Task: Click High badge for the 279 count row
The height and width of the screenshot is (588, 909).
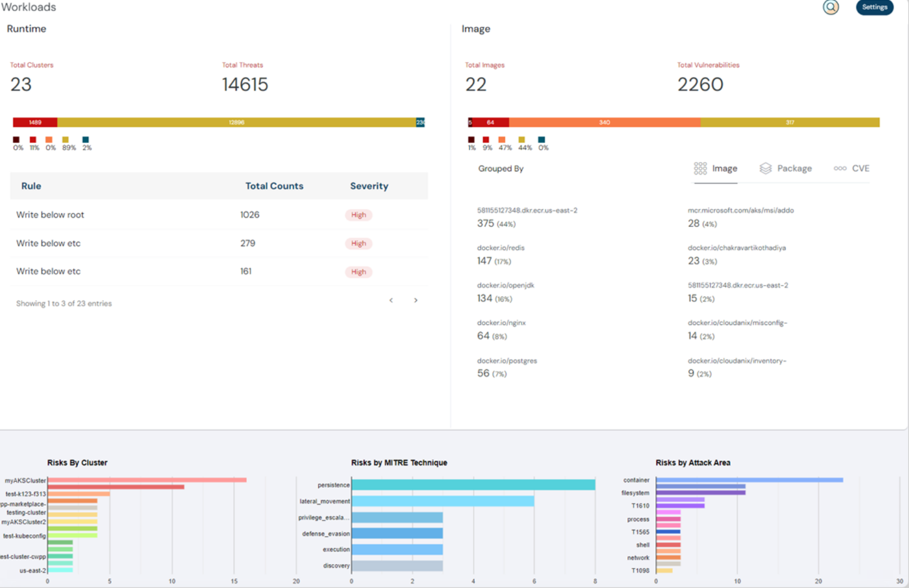Action: click(358, 243)
